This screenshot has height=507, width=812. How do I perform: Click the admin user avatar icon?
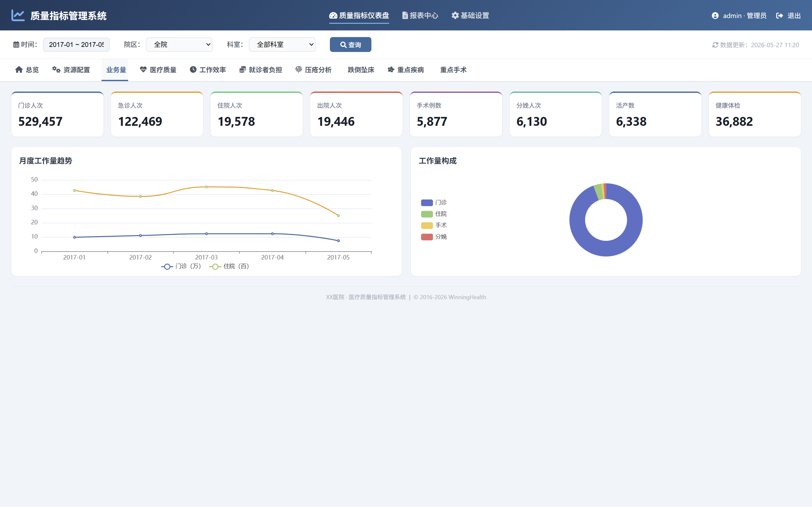715,16
